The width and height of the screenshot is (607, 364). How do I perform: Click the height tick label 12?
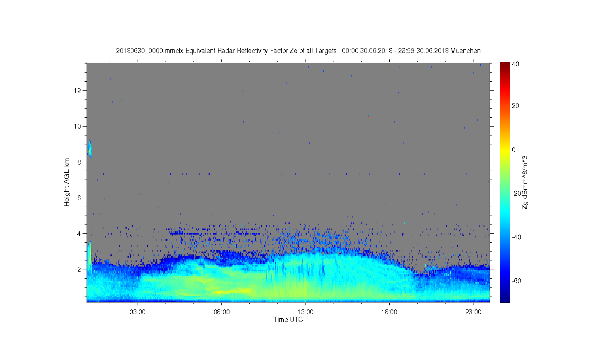click(x=78, y=91)
